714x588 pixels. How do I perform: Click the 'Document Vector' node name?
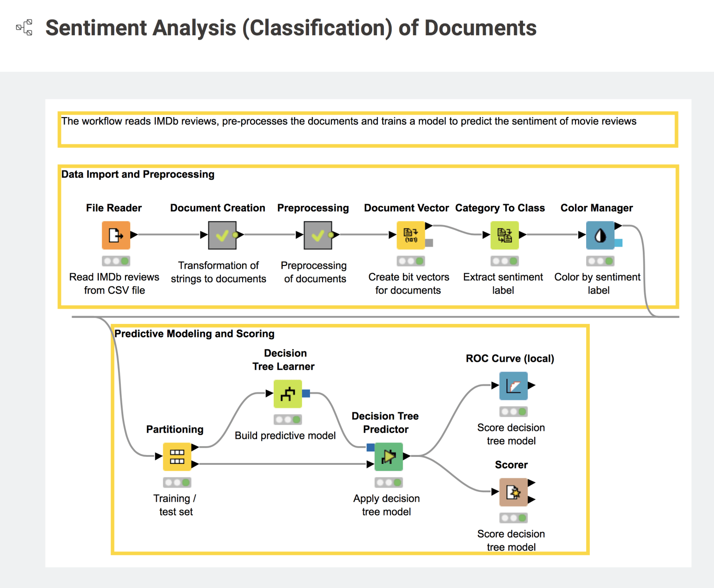point(406,208)
